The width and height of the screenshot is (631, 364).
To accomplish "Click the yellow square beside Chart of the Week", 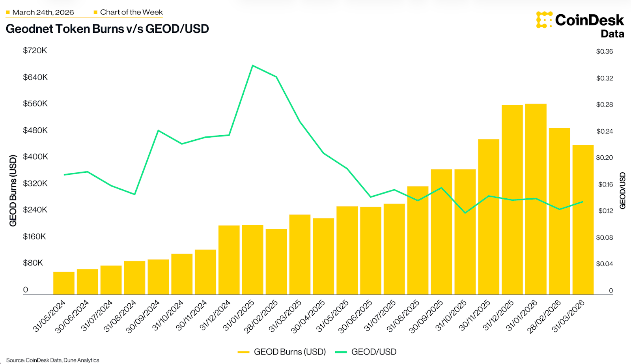I will pos(95,13).
